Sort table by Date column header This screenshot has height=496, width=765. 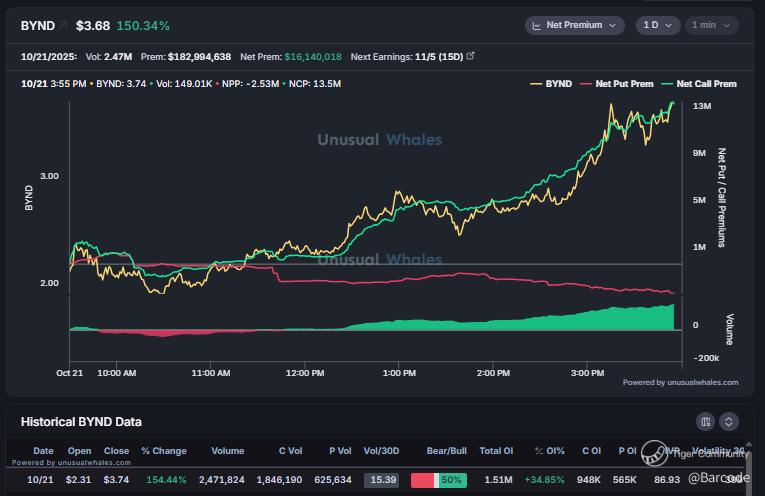click(43, 451)
